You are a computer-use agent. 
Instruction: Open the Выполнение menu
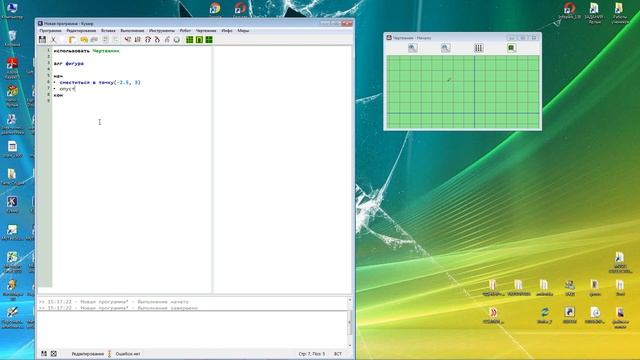[132, 31]
